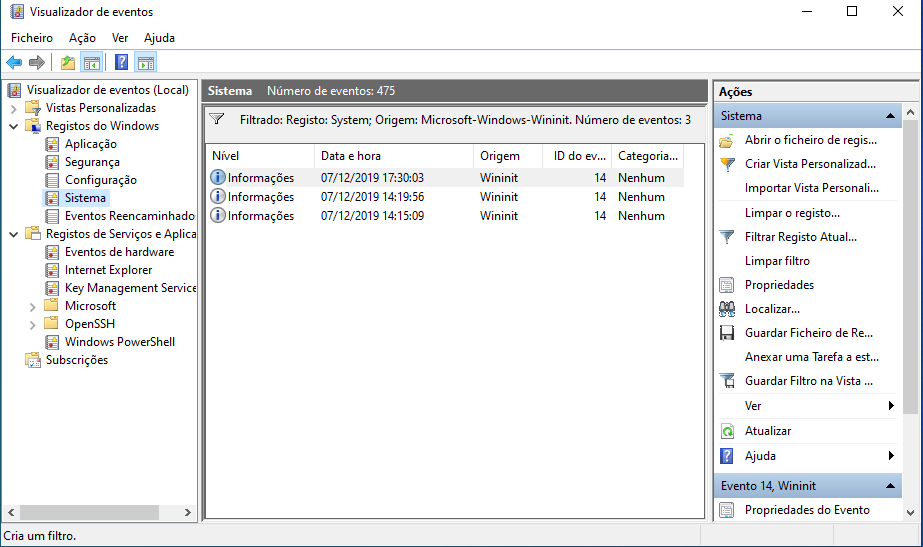Click the Forward arrow toolbar icon
The height and width of the screenshot is (547, 923).
click(x=37, y=62)
